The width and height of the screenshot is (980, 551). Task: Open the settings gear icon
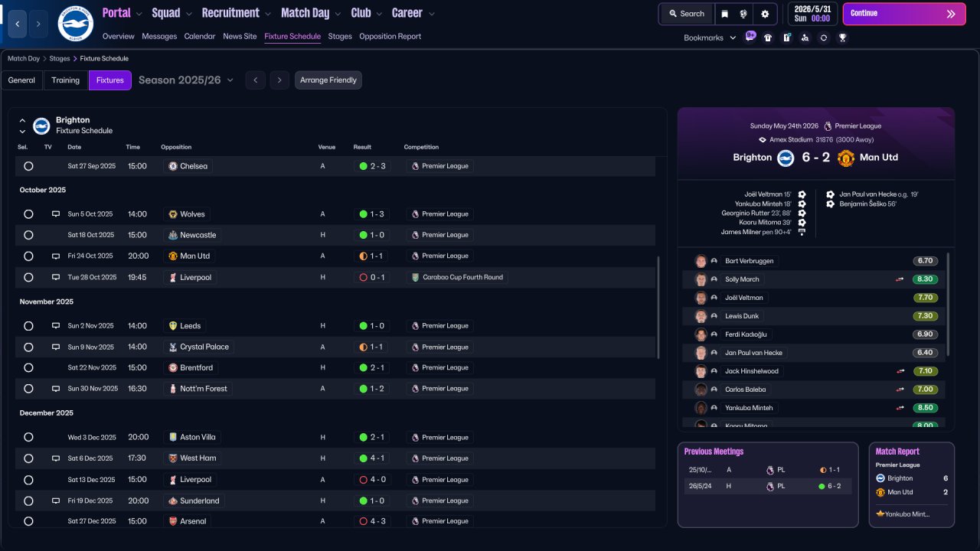click(765, 14)
